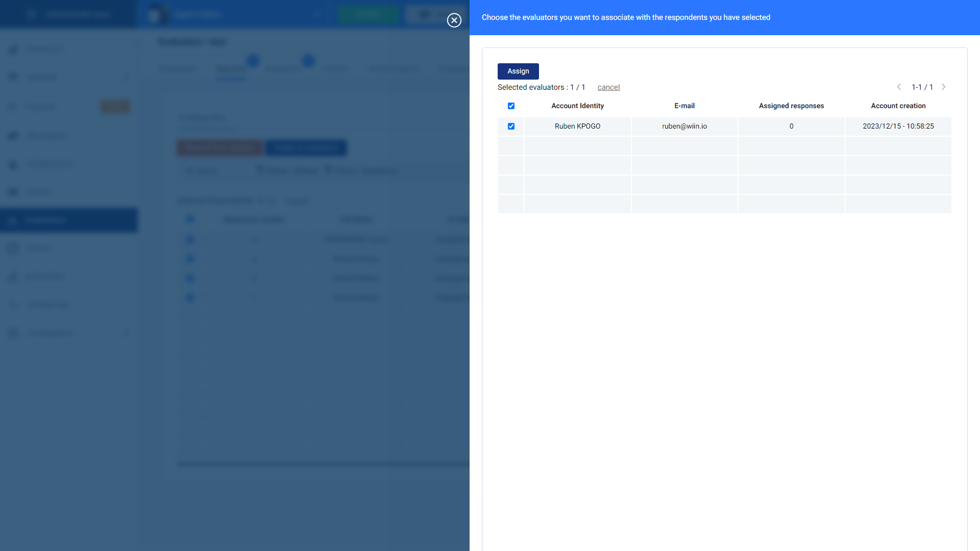Sort by the Account creation column header
Viewport: 980px width, 551px height.
(898, 106)
